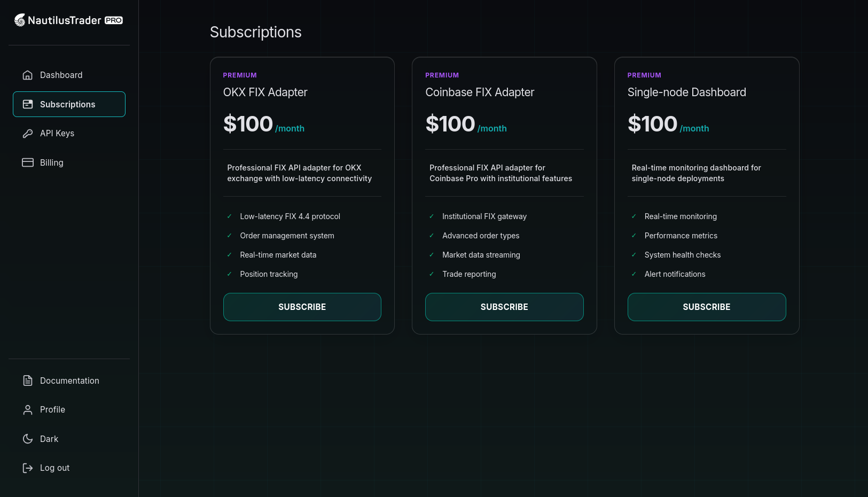Click the Profile person icon
The width and height of the screenshot is (868, 497).
point(28,409)
